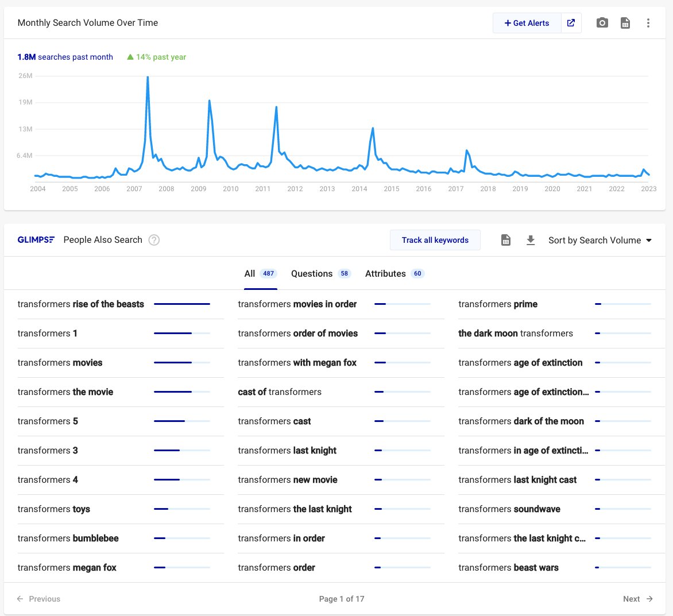Select keyword transformers megan fox
Screen dimensions: 673x616
(67, 568)
